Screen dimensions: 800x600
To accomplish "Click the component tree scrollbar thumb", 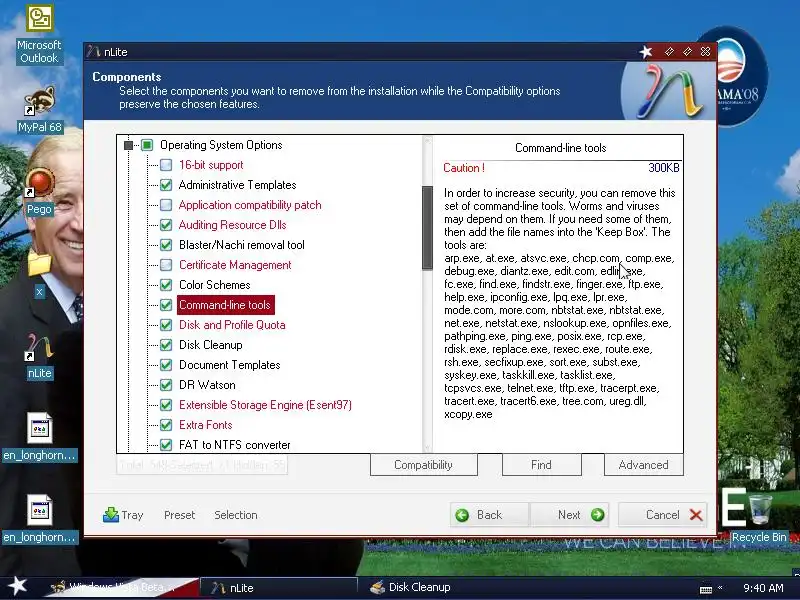I will [x=428, y=228].
